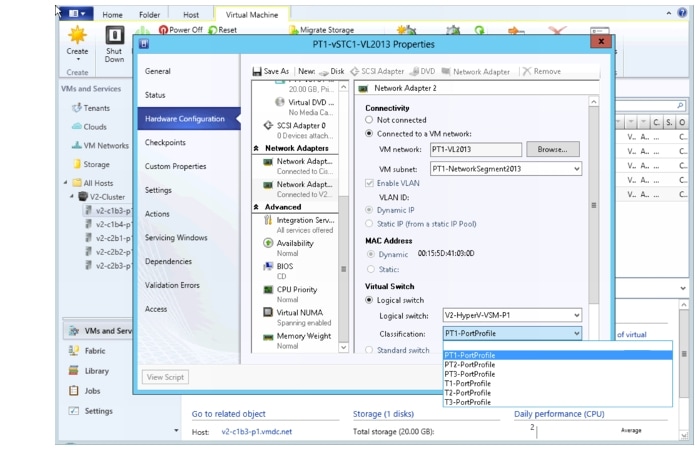Viewport: 697px width, 458px height.
Task: Choose PT2-PortProfile from list
Action: pos(470,365)
